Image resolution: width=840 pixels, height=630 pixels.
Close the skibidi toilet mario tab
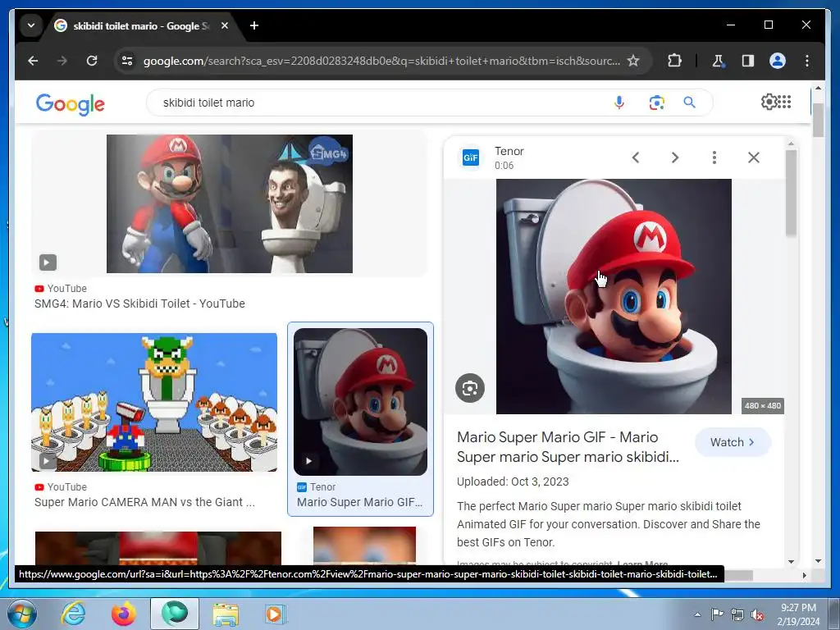(225, 25)
